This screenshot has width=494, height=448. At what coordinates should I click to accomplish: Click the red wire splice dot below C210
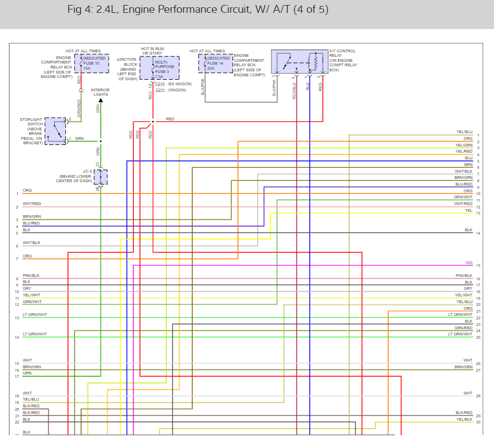point(153,121)
